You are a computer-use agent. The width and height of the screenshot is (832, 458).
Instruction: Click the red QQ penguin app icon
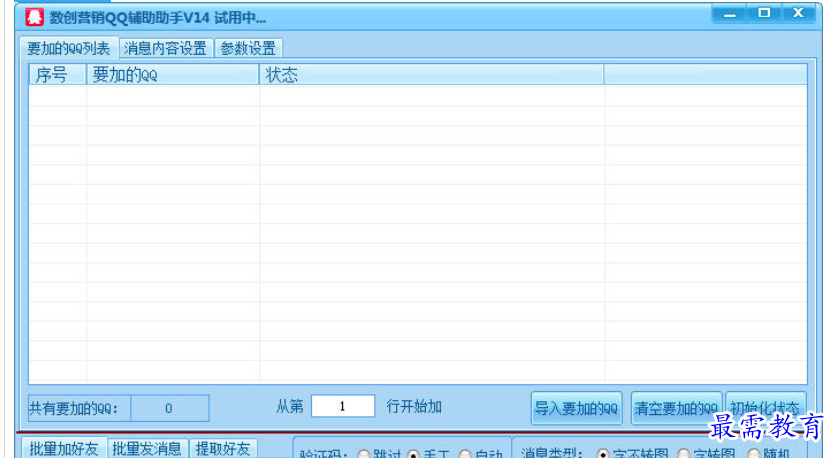34,18
